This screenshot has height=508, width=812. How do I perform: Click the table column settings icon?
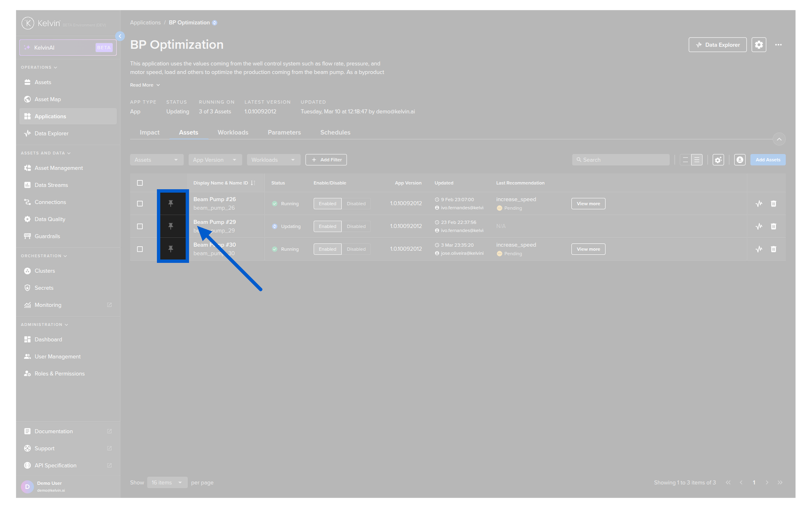pyautogui.click(x=718, y=160)
